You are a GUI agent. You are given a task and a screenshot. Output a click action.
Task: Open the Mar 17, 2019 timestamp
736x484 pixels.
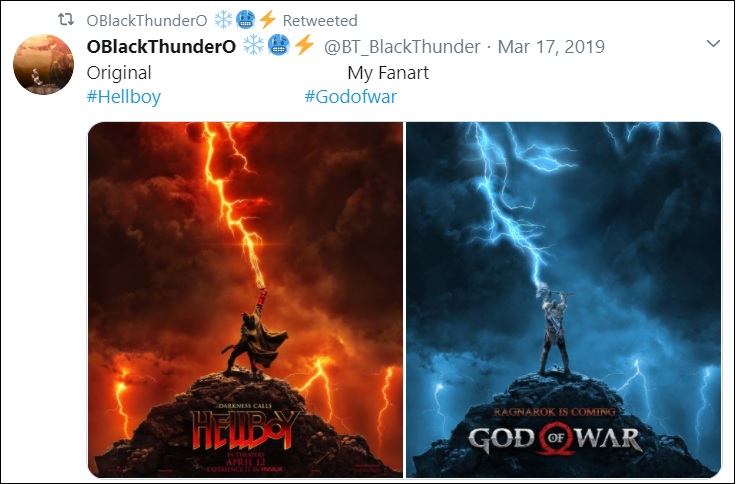pos(551,46)
